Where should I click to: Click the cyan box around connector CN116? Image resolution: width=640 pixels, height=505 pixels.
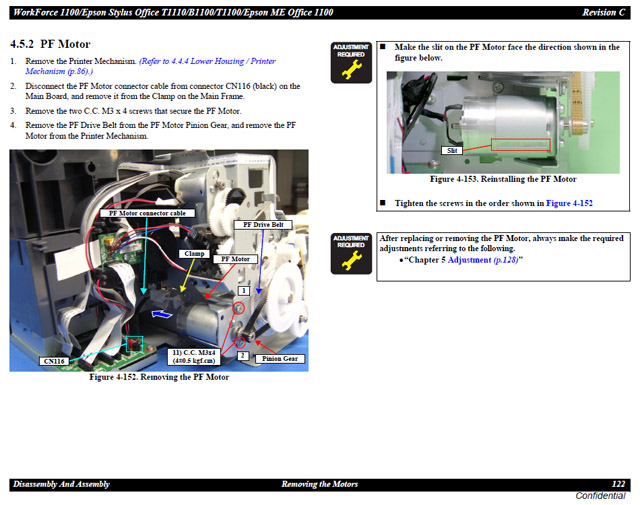[130, 345]
